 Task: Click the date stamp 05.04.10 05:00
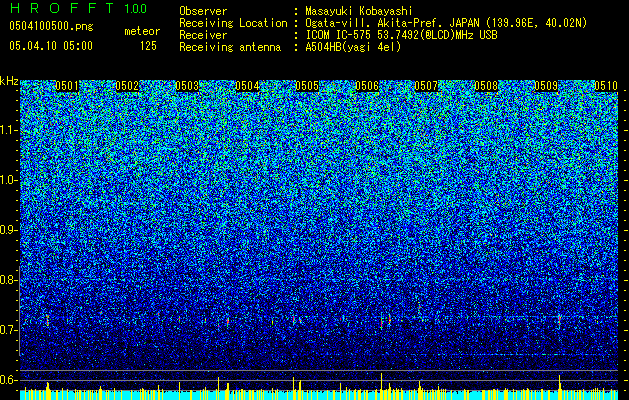51,46
